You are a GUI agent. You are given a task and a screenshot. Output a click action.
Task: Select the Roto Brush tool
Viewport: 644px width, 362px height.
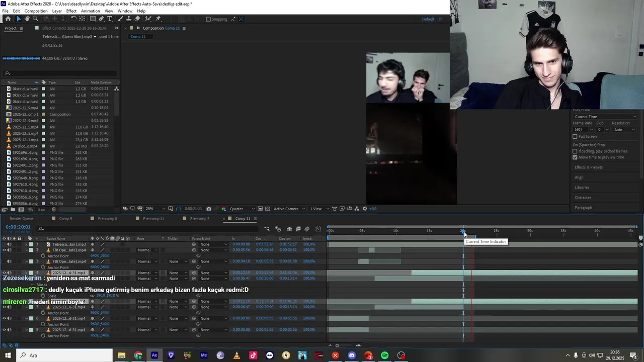click(148, 19)
